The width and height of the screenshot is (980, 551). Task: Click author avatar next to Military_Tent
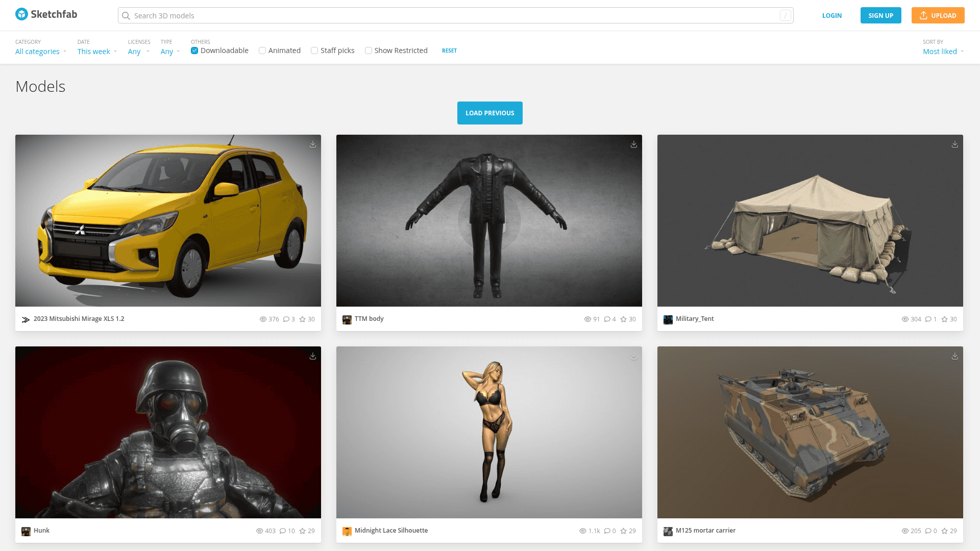(668, 320)
